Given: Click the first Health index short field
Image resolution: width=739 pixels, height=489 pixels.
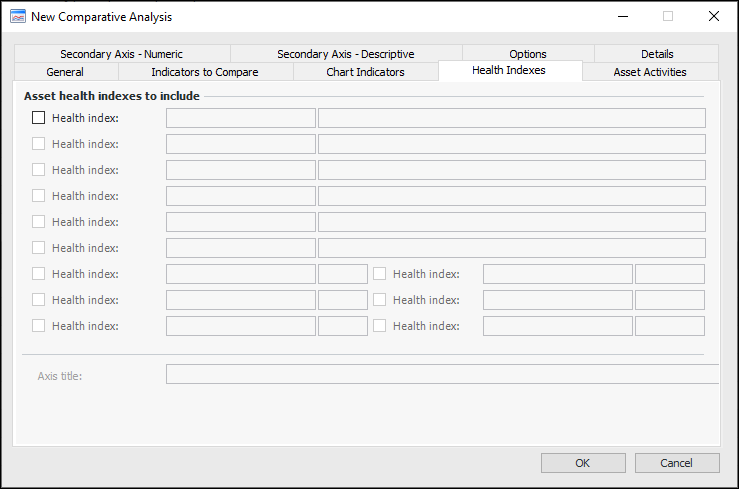Looking at the screenshot, I should coord(240,118).
